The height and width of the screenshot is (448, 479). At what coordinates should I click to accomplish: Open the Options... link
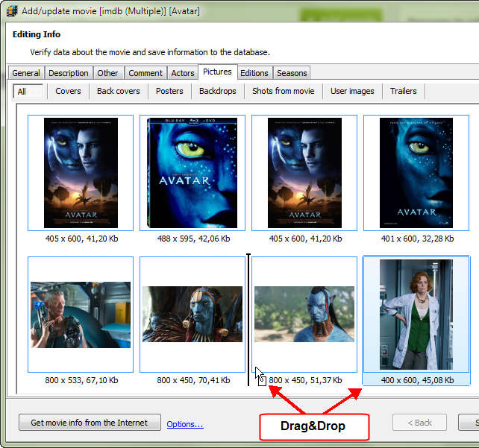[x=185, y=424]
